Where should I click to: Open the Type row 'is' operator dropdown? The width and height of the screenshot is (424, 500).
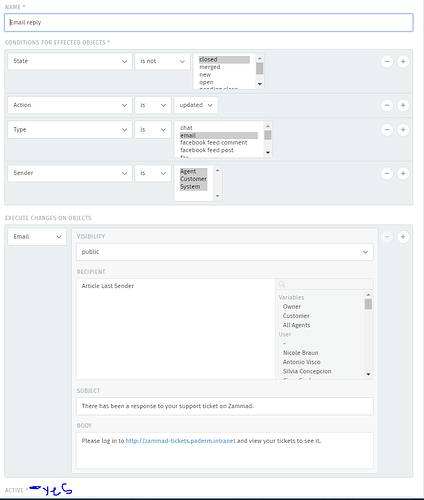(153, 130)
